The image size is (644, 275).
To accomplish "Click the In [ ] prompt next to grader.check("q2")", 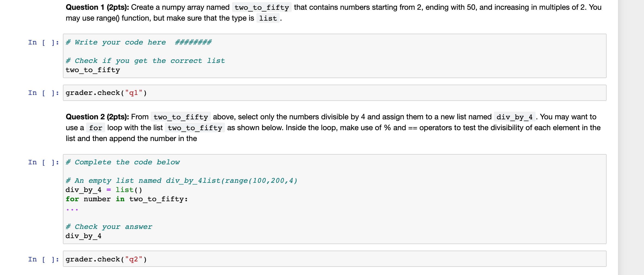I will click(x=43, y=259).
